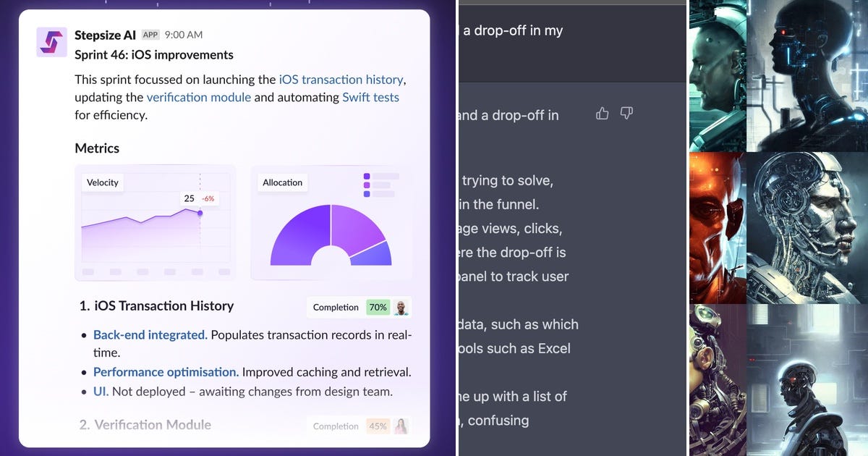
Task: Follow the Swift tests link
Action: click(370, 97)
